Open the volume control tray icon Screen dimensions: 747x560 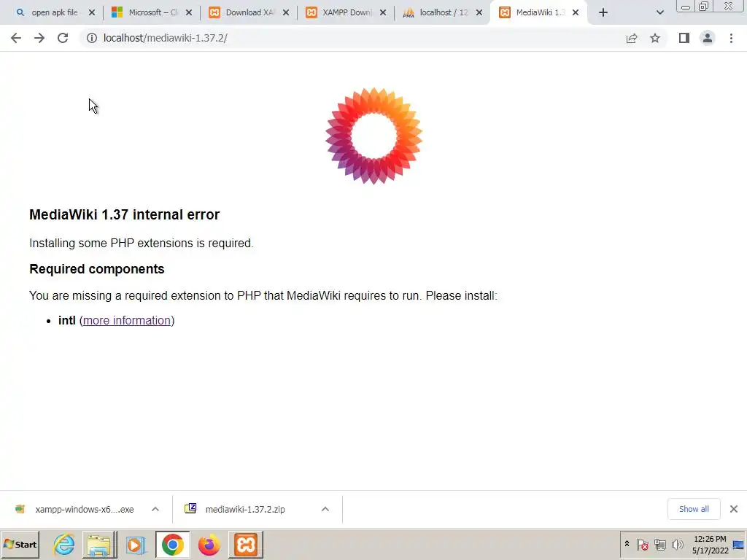pos(677,544)
